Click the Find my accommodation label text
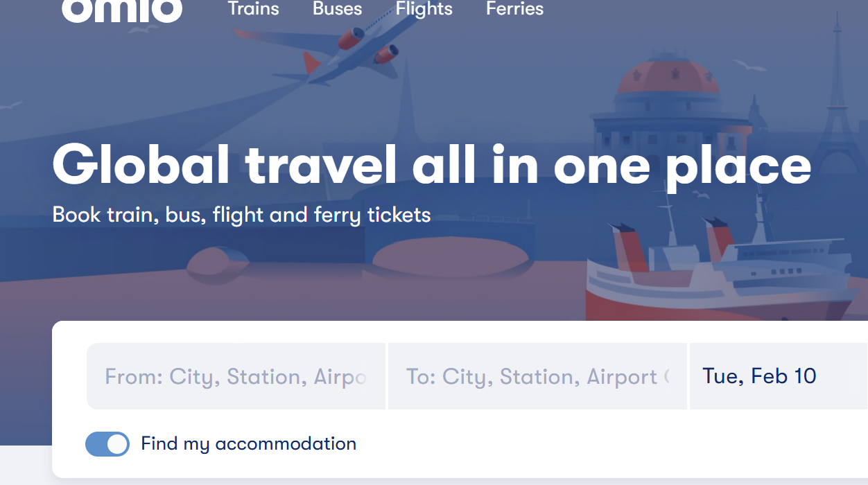Viewport: 868px width, 485px height. tap(248, 443)
